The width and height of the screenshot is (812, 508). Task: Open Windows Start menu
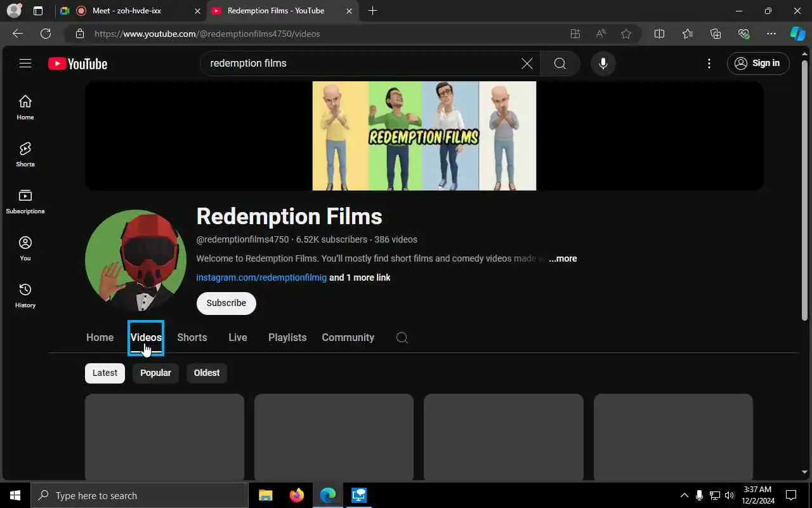pyautogui.click(x=15, y=495)
